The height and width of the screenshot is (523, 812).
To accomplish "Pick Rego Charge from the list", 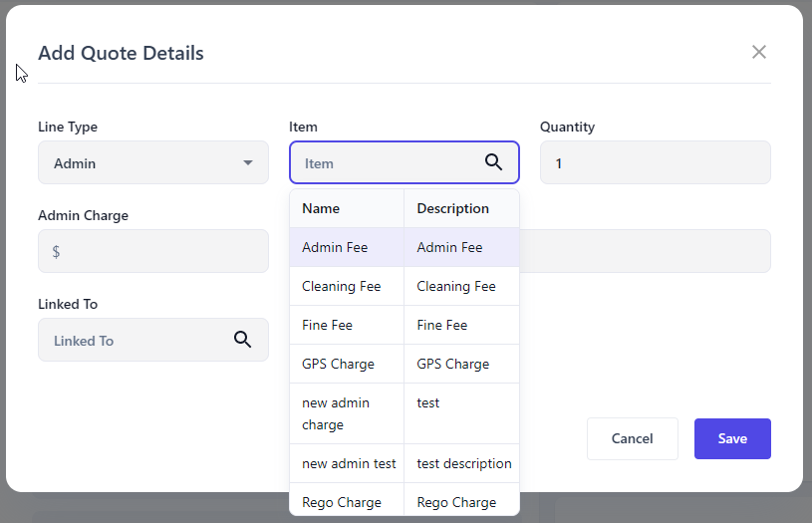I will point(341,502).
